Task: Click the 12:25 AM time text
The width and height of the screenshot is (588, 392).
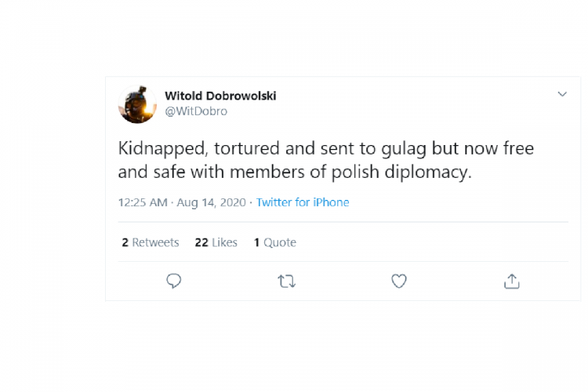Action: [143, 202]
